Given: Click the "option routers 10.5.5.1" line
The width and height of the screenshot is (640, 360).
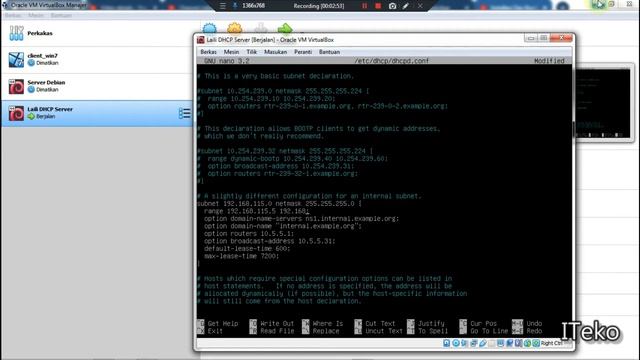Looking at the screenshot, I should [x=249, y=233].
